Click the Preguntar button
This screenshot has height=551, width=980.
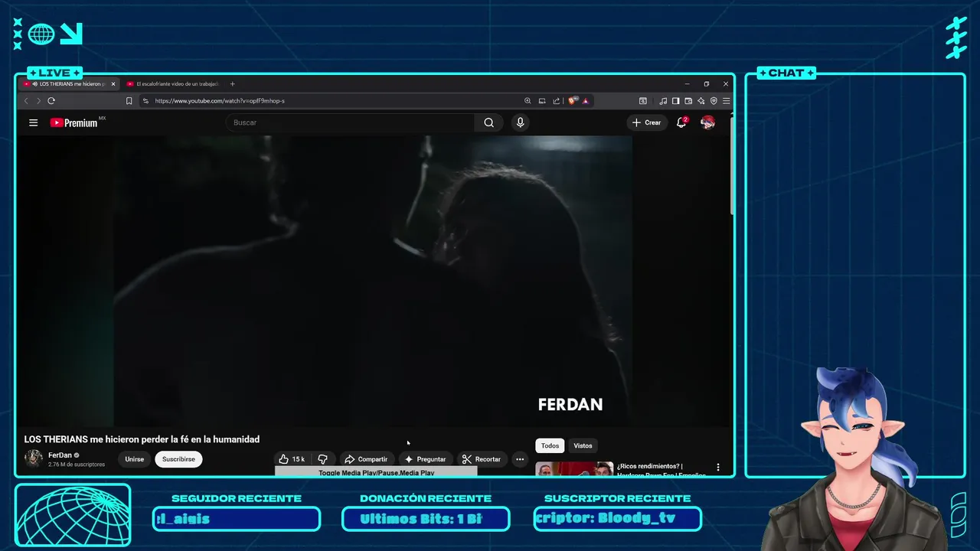tap(425, 459)
